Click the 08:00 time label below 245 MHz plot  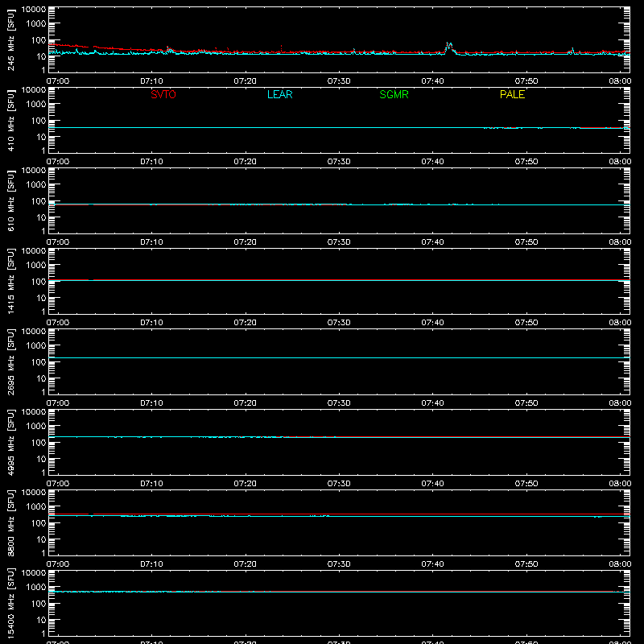tap(620, 81)
